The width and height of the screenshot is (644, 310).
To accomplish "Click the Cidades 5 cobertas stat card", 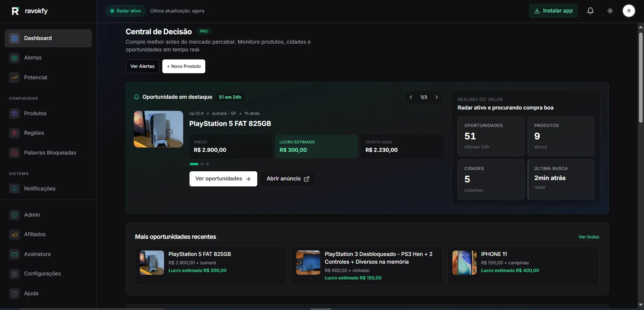I will [491, 179].
